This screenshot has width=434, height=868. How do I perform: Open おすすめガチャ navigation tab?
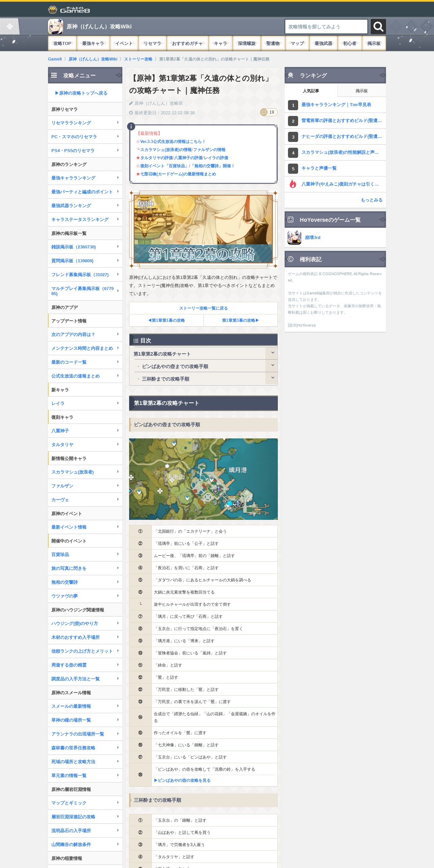(187, 43)
